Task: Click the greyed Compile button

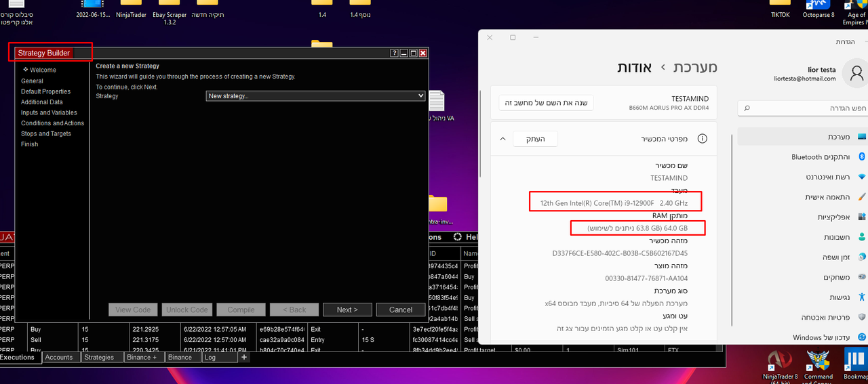Action: (241, 310)
